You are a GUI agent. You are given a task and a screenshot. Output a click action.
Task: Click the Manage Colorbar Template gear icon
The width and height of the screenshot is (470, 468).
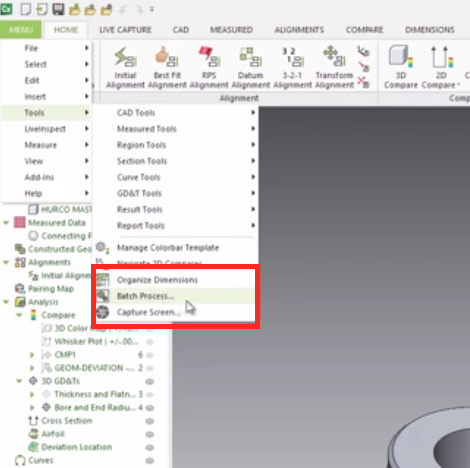[x=102, y=248]
